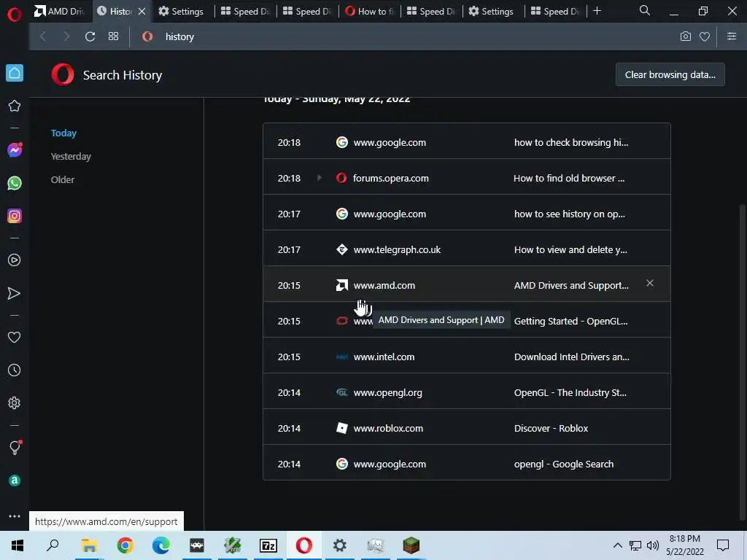Show hidden system tray icons
The image size is (747, 560).
pos(617,545)
